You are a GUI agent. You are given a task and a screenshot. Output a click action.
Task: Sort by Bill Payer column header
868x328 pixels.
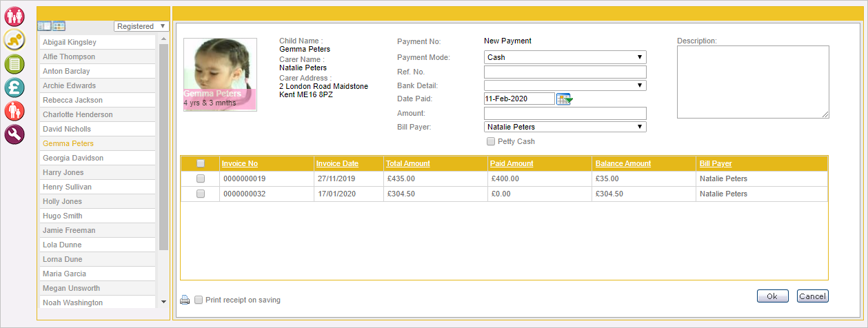pos(716,164)
